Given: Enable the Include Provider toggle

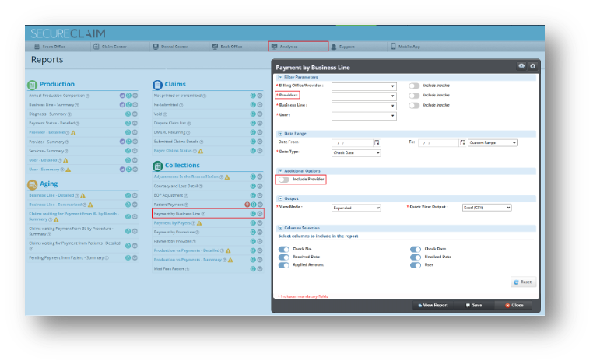Looking at the screenshot, I should [x=282, y=180].
